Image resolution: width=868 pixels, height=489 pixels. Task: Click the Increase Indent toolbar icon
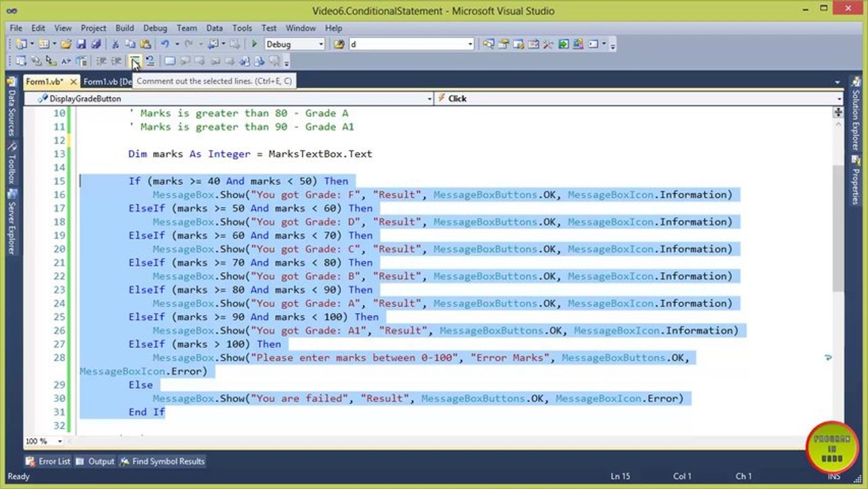[117, 61]
